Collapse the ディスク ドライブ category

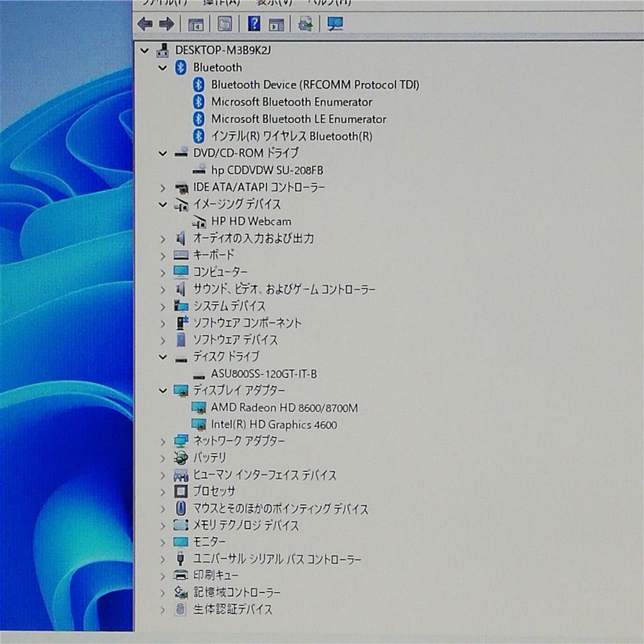click(163, 357)
